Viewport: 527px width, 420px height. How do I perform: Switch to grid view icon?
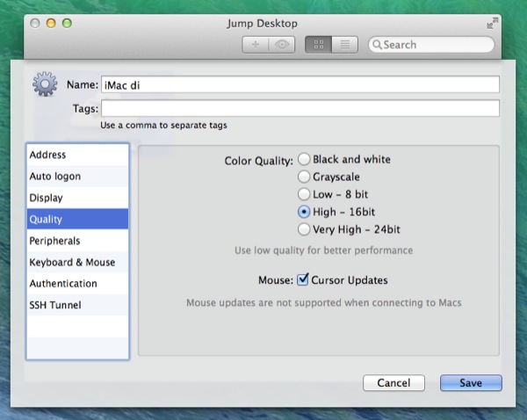318,45
